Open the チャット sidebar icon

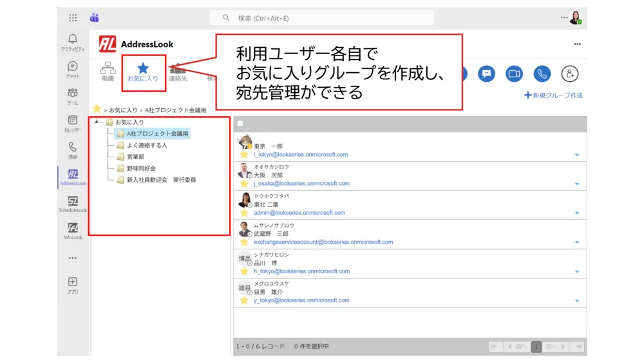point(73,70)
